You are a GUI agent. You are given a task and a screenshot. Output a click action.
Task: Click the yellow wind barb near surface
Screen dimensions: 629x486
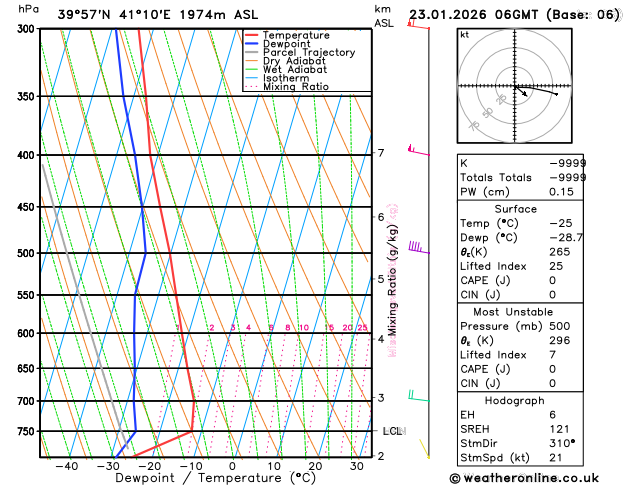(424, 449)
